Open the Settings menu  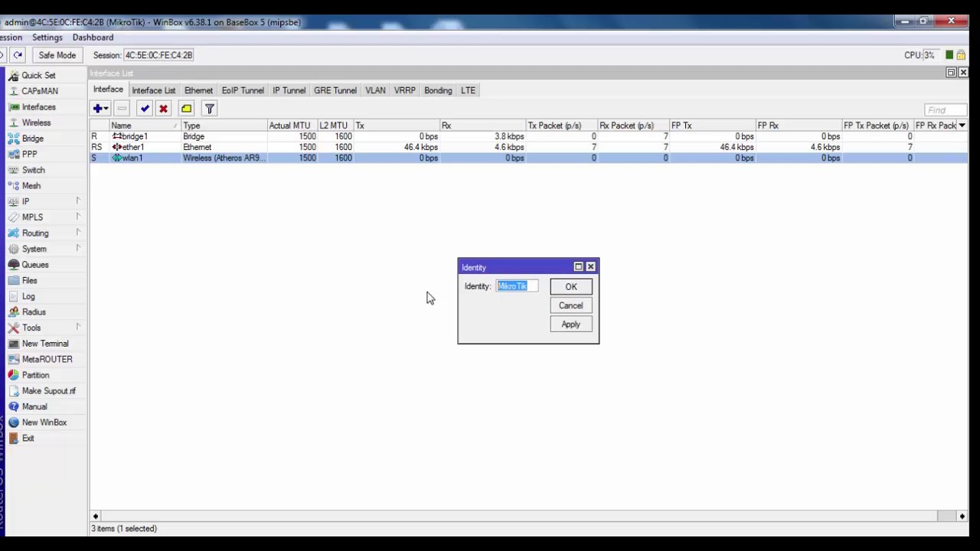click(x=47, y=37)
